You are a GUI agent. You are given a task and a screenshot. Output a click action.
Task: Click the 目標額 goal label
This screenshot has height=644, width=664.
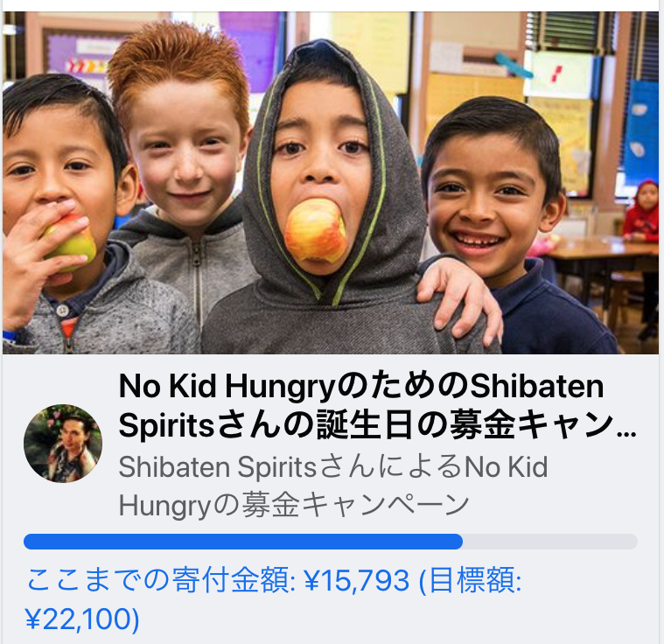coord(475,579)
